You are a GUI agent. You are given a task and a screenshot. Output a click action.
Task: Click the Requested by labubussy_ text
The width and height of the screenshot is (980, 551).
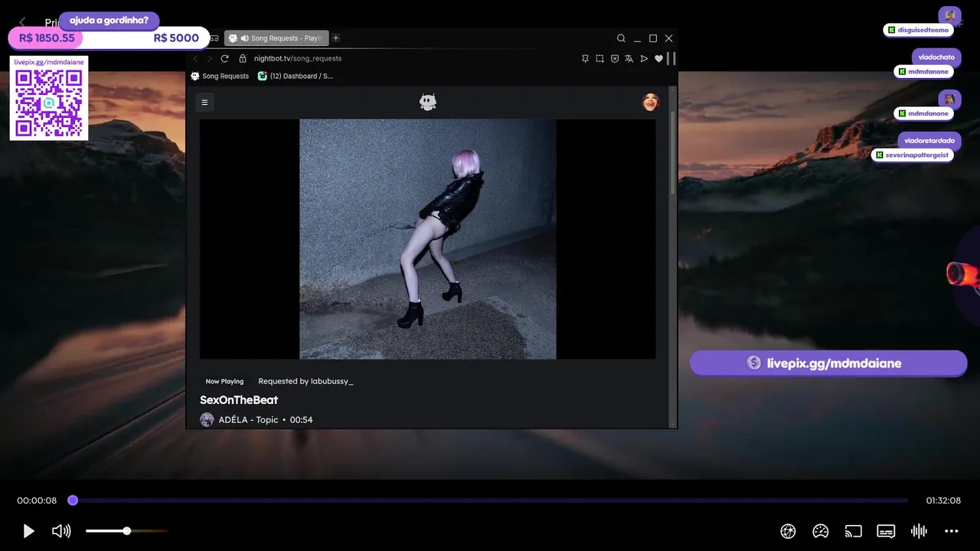305,381
